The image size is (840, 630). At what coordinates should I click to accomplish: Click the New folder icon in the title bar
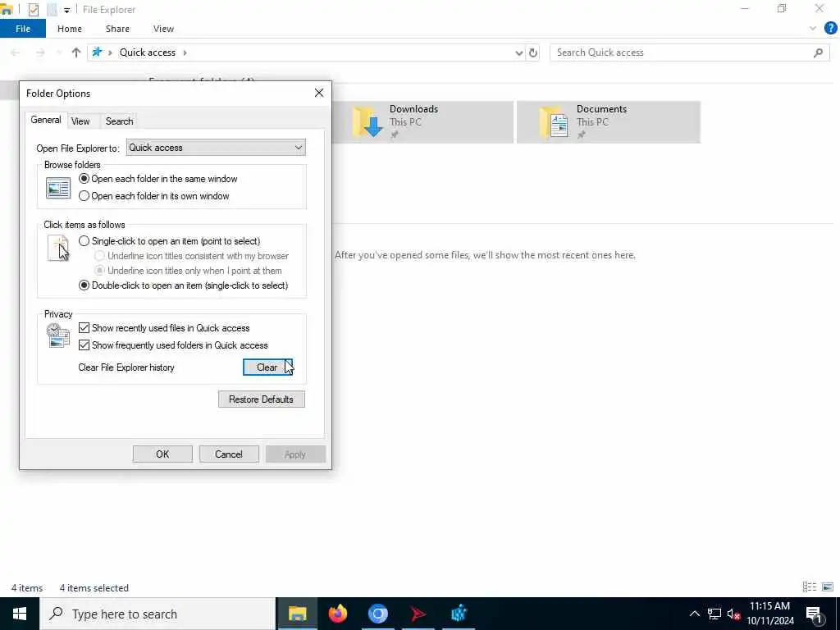click(x=52, y=10)
